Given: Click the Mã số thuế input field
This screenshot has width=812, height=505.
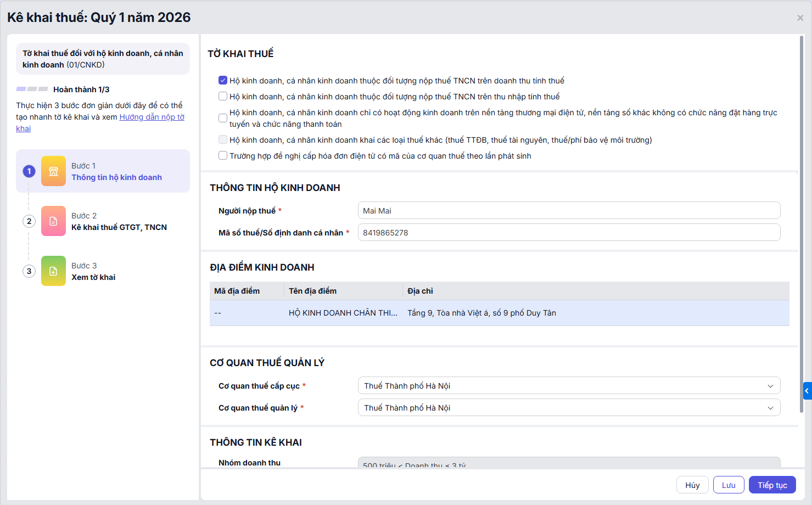Looking at the screenshot, I should [569, 233].
